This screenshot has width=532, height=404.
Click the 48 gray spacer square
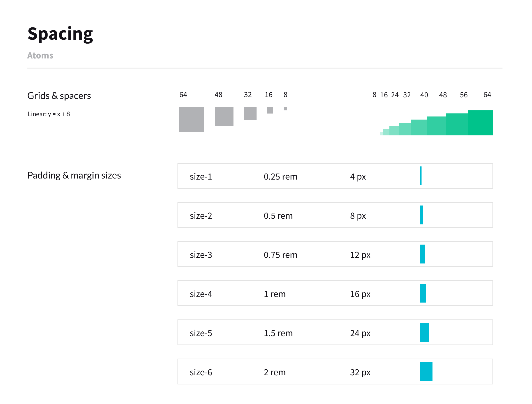pyautogui.click(x=224, y=116)
